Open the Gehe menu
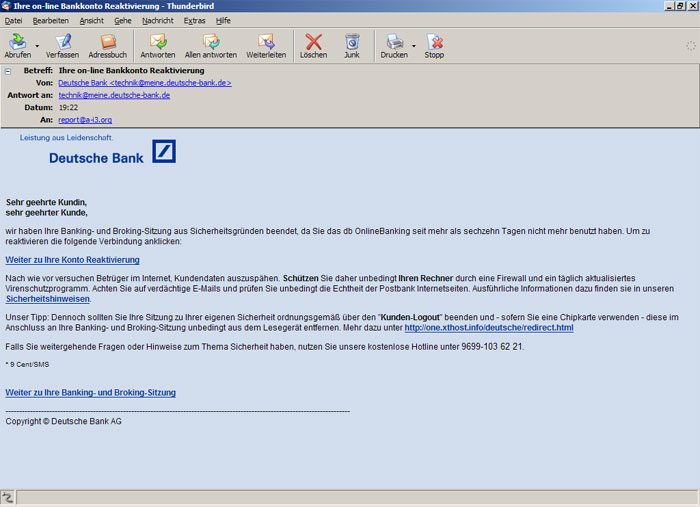This screenshot has height=507, width=700. (123, 21)
